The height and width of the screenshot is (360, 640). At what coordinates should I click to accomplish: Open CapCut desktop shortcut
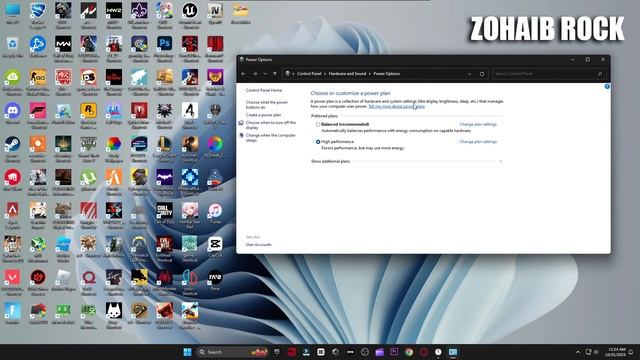[215, 247]
